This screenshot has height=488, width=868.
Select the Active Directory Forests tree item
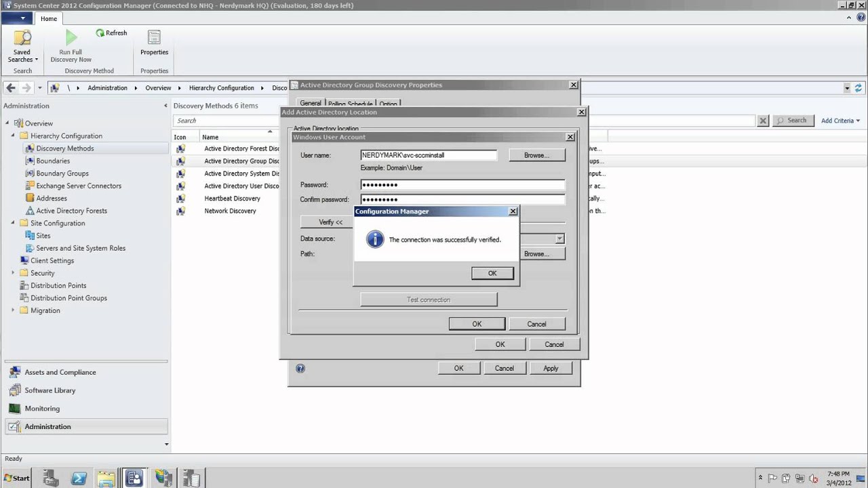[71, 211]
